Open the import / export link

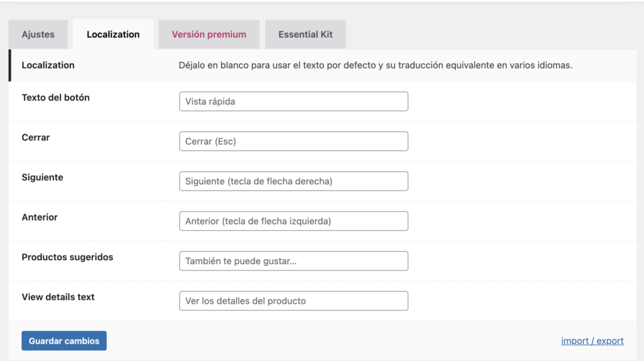pyautogui.click(x=592, y=341)
